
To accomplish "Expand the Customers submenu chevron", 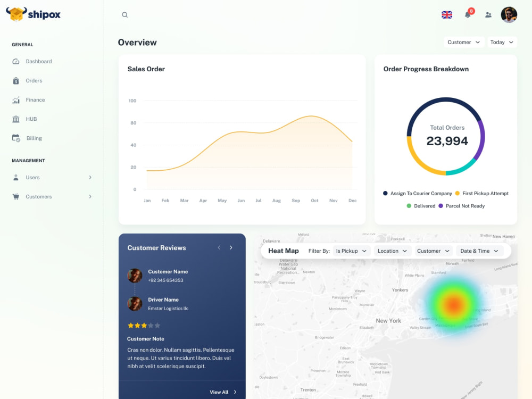I will 90,196.
